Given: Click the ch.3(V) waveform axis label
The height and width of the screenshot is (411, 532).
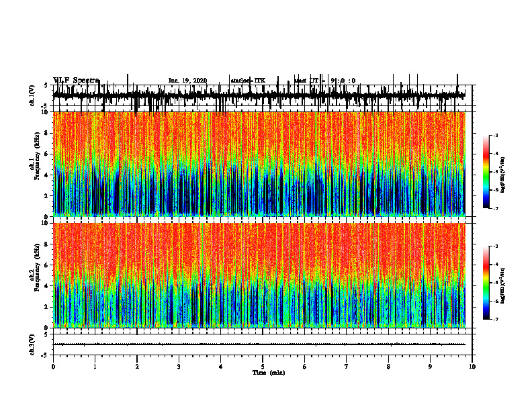Looking at the screenshot, I should [x=32, y=345].
